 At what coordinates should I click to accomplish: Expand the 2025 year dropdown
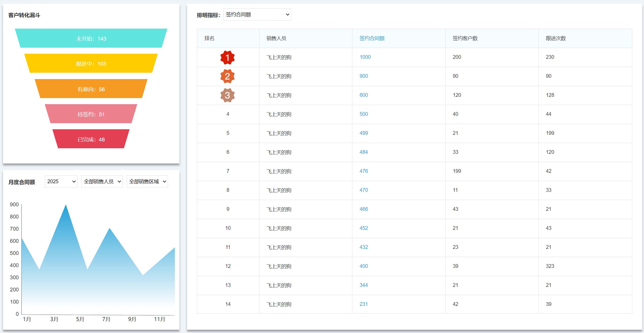[x=61, y=181]
